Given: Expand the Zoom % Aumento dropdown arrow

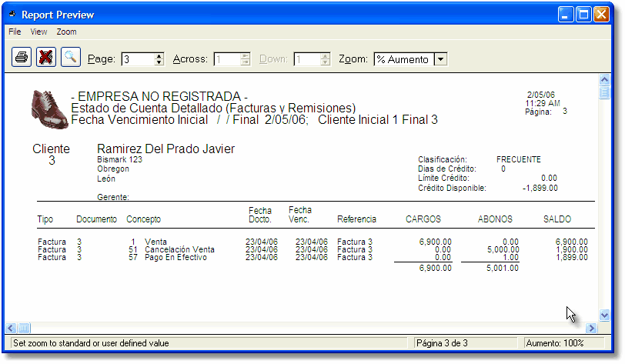Looking at the screenshot, I should pos(440,59).
